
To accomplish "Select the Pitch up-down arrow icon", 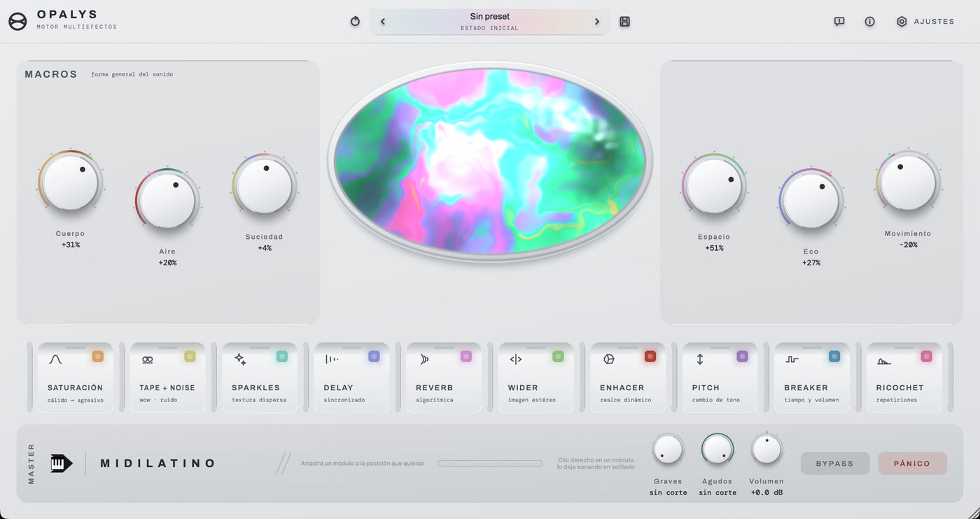I will coord(700,359).
